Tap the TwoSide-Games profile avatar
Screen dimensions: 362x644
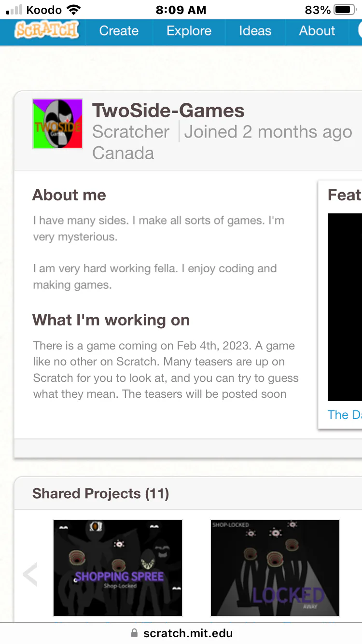(57, 124)
